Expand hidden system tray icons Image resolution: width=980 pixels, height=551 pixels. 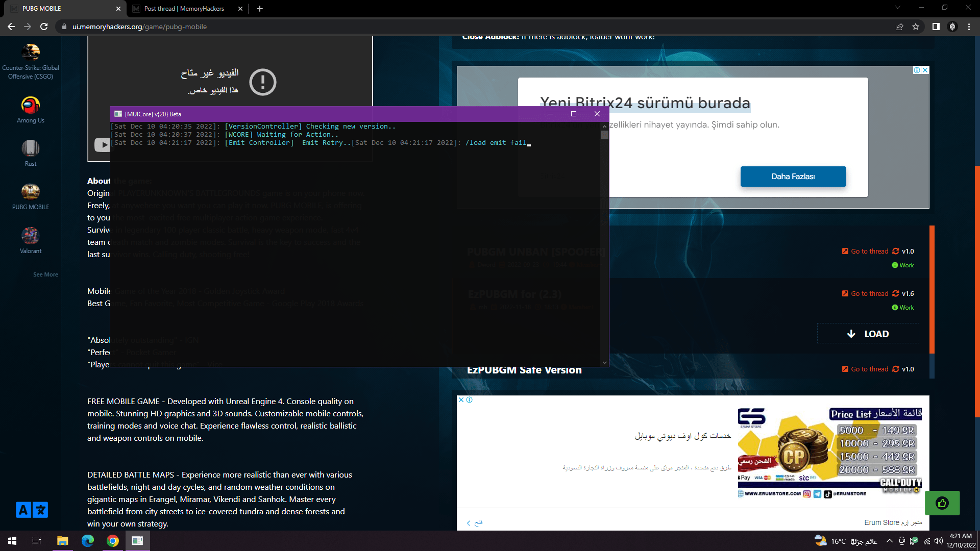890,541
